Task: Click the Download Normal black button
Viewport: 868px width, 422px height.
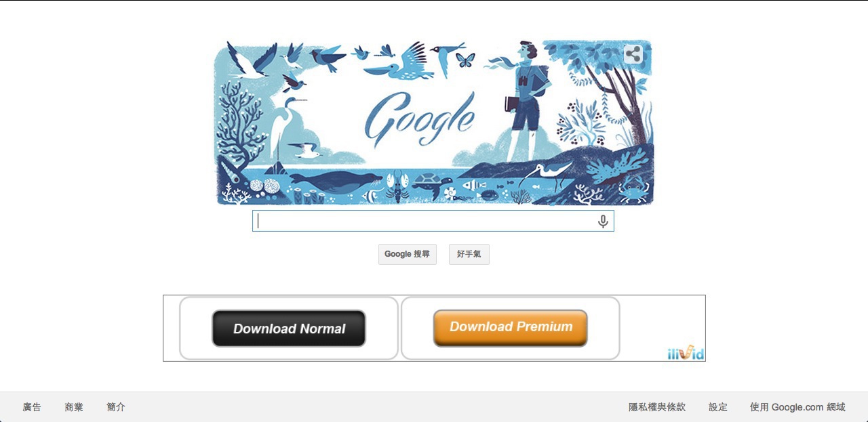Action: [289, 329]
